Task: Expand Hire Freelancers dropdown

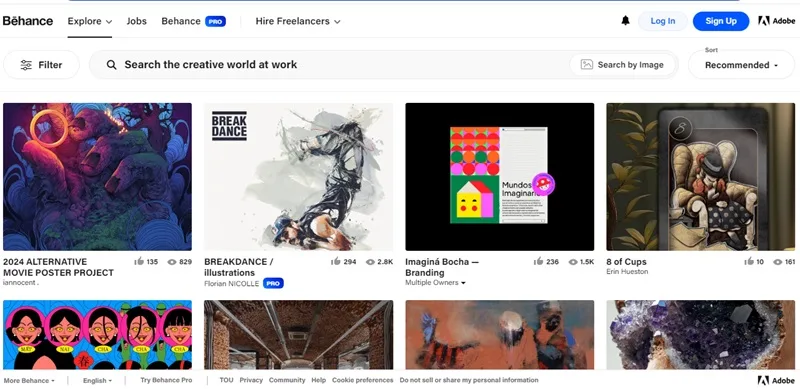Action: (x=298, y=21)
